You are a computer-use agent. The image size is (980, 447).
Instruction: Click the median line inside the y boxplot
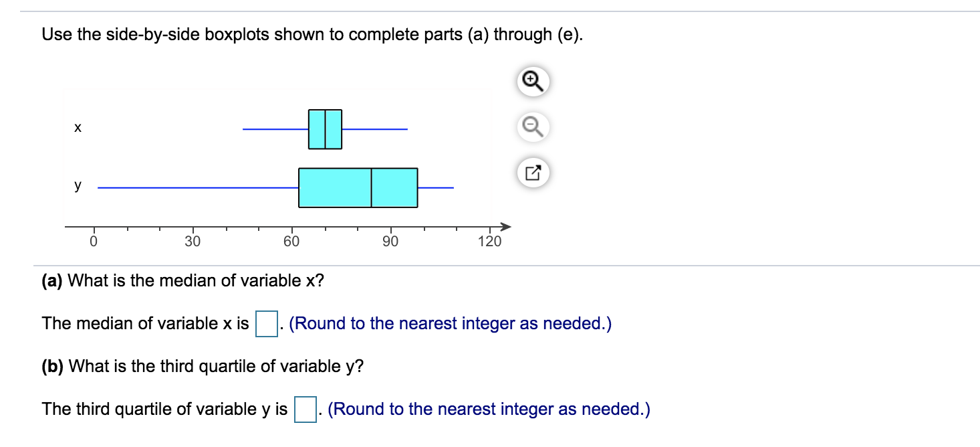click(372, 187)
